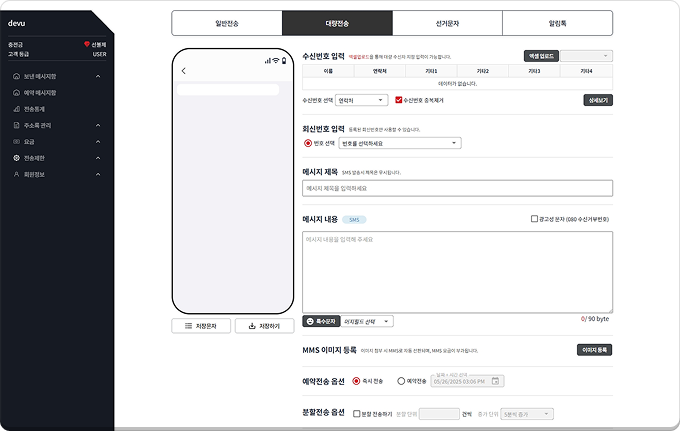Collapse the 주소록 관리 chevron
The image size is (680, 431).
[x=98, y=125]
